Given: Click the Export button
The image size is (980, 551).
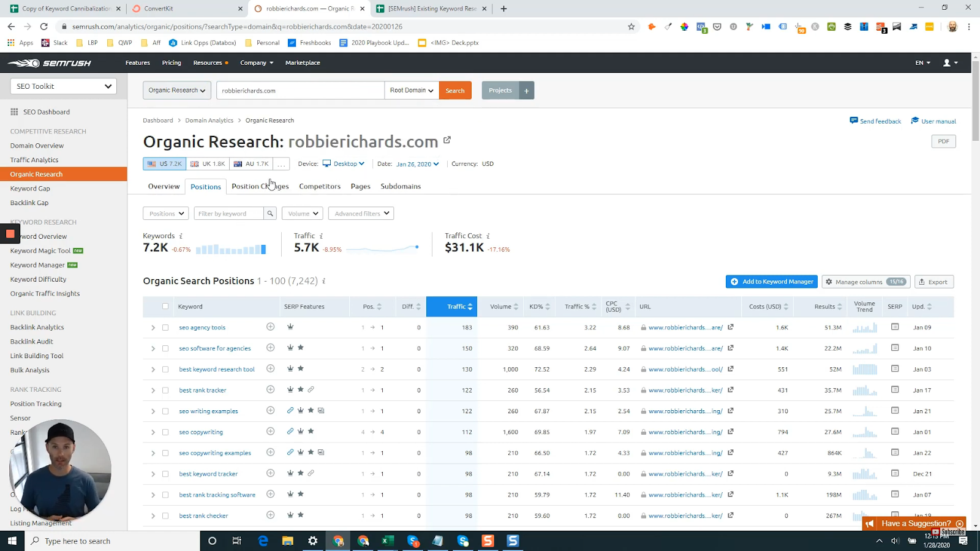Looking at the screenshot, I should coord(933,282).
